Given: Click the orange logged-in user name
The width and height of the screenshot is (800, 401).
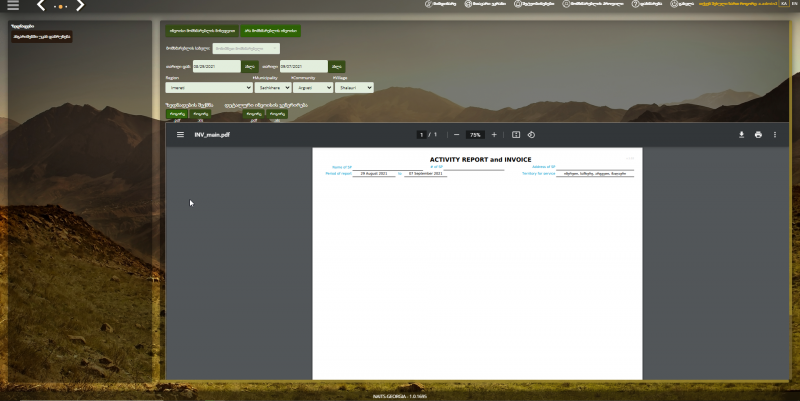Looking at the screenshot, I should point(738,4).
